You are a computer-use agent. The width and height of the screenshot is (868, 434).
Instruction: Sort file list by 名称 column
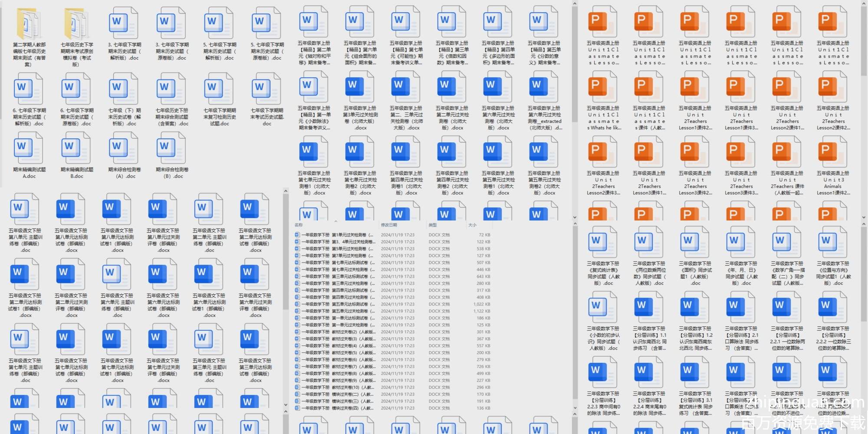(x=299, y=225)
